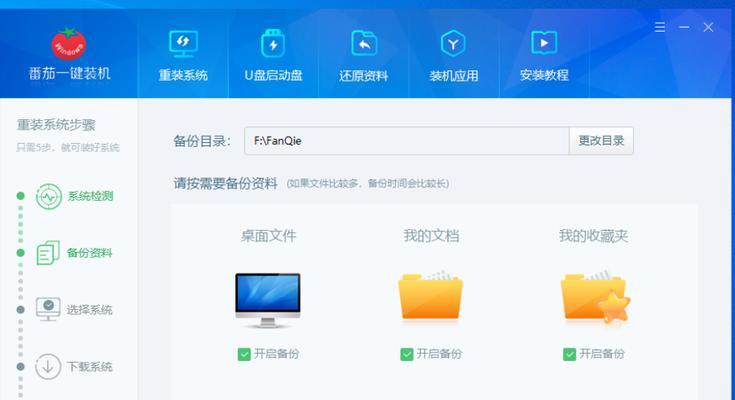735x400 pixels.
Task: Click the 我的文档 heading
Action: click(x=431, y=235)
